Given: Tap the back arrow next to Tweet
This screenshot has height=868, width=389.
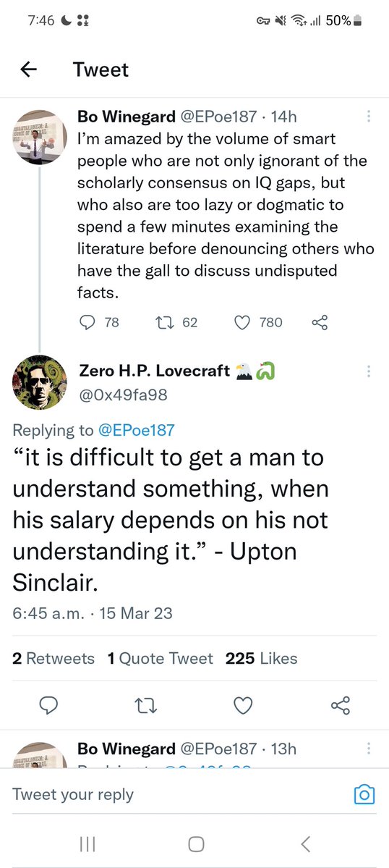Looking at the screenshot, I should click(x=28, y=69).
